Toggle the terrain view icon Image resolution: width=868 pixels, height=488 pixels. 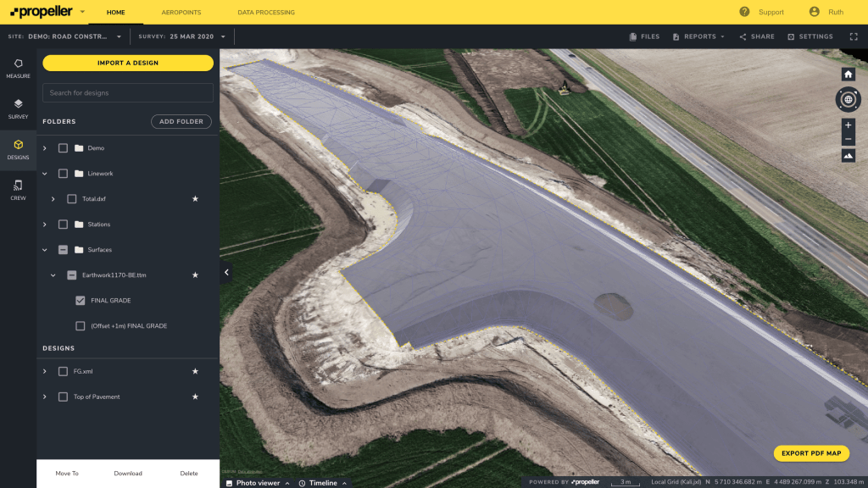[849, 156]
